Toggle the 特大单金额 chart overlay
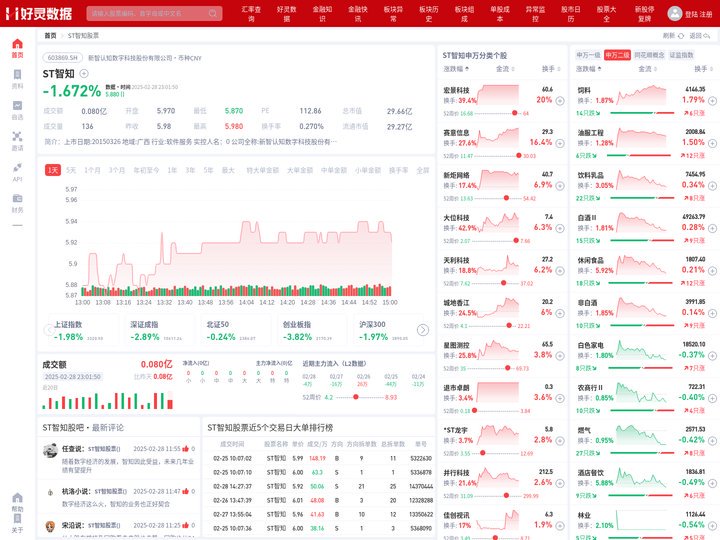The width and height of the screenshot is (720, 540). (262, 170)
